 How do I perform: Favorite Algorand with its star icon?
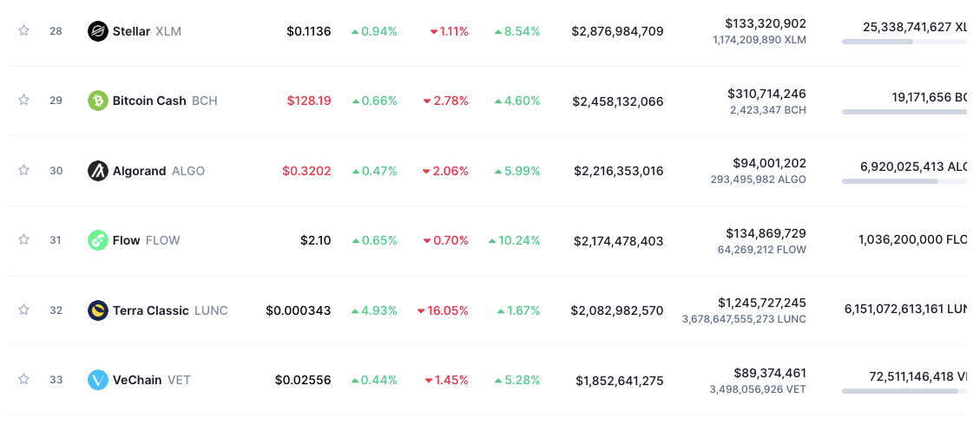coord(24,170)
